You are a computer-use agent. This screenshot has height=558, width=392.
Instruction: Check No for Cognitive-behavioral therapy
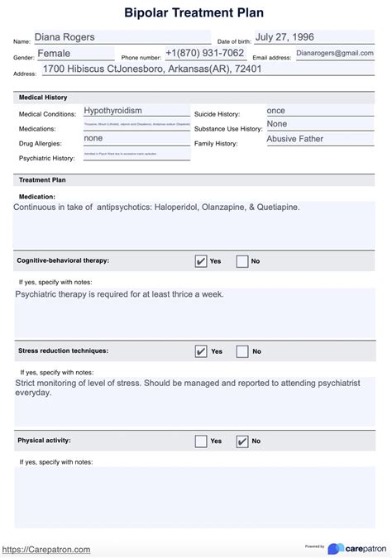(242, 261)
